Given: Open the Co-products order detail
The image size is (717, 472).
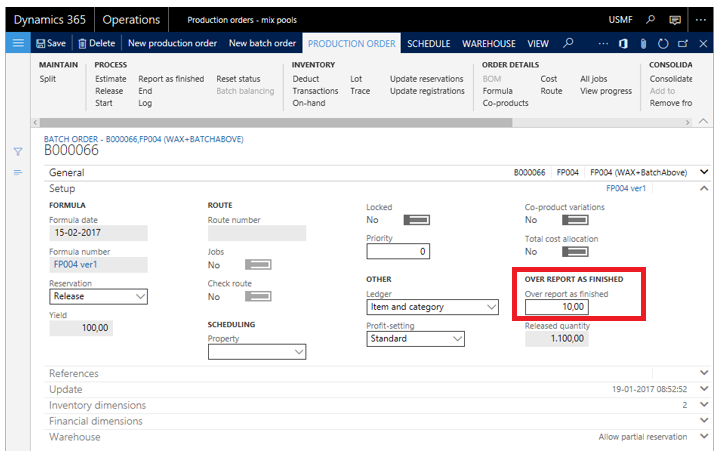Looking at the screenshot, I should click(x=505, y=103).
